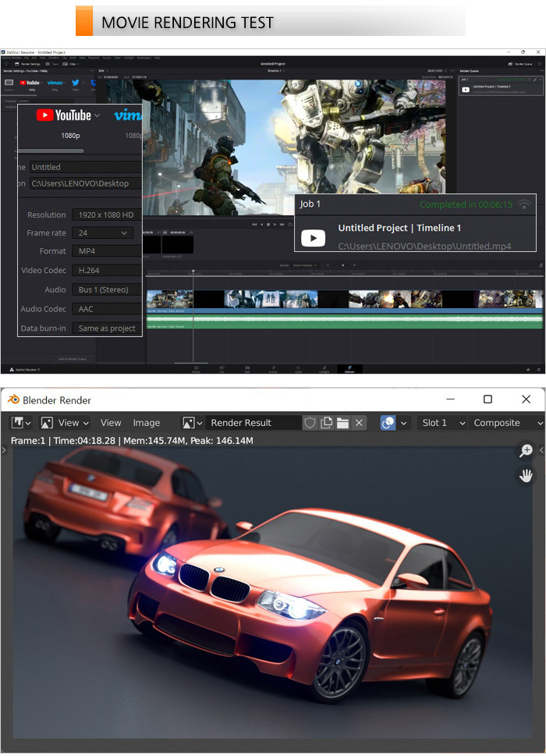Open the Slot 1 render slot dropdown
The image size is (546, 756).
pos(442,423)
